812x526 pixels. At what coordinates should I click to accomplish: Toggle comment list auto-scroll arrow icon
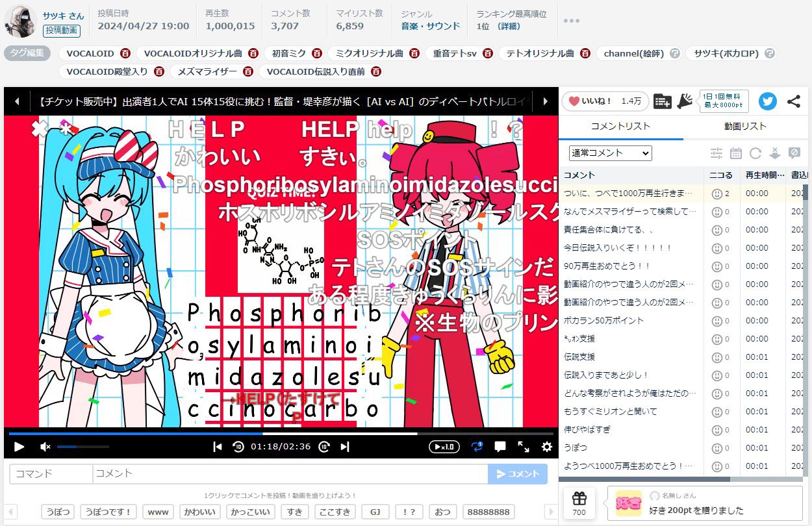[x=774, y=153]
